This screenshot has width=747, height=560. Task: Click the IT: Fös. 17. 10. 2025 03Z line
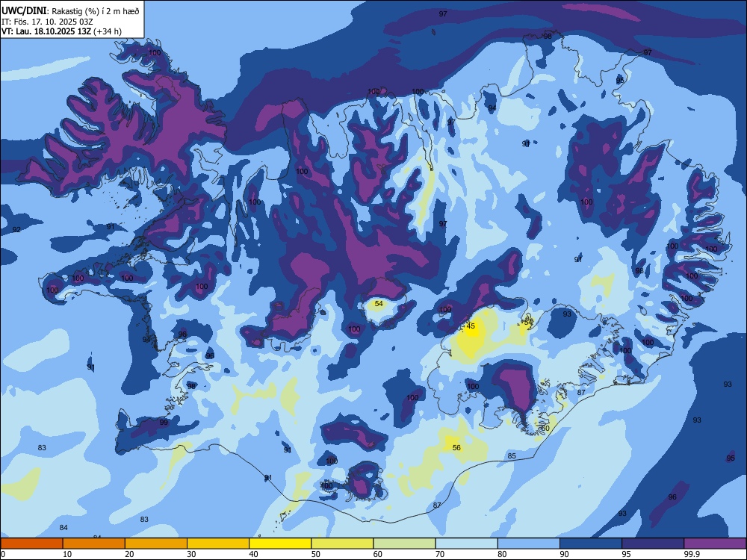coord(47,22)
